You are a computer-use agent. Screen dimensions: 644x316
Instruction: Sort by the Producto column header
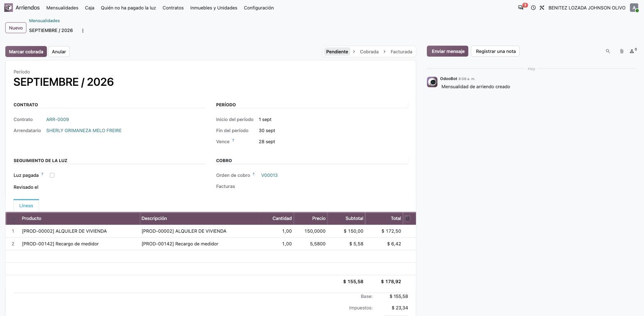point(80,218)
